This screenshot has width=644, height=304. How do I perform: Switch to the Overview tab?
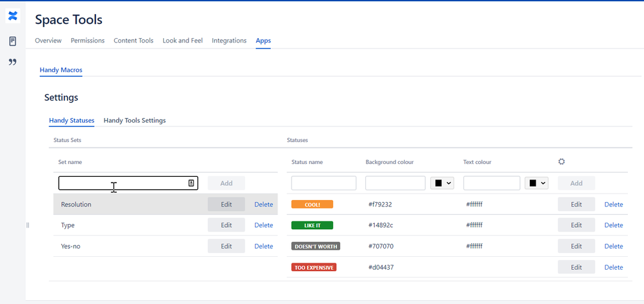(48, 41)
